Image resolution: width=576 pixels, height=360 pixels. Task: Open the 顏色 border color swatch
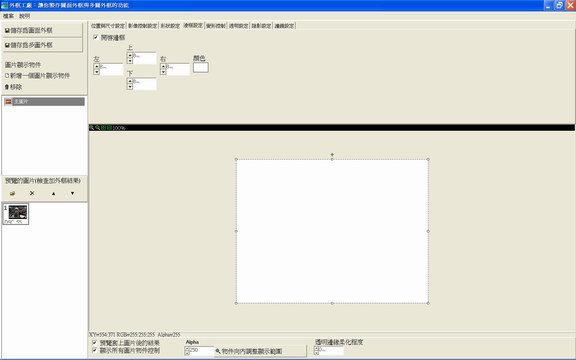[201, 67]
